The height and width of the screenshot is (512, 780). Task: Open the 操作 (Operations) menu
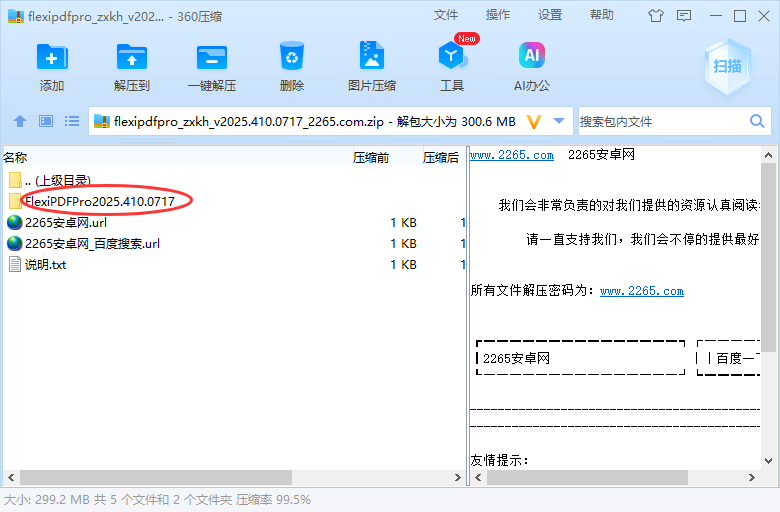click(498, 15)
